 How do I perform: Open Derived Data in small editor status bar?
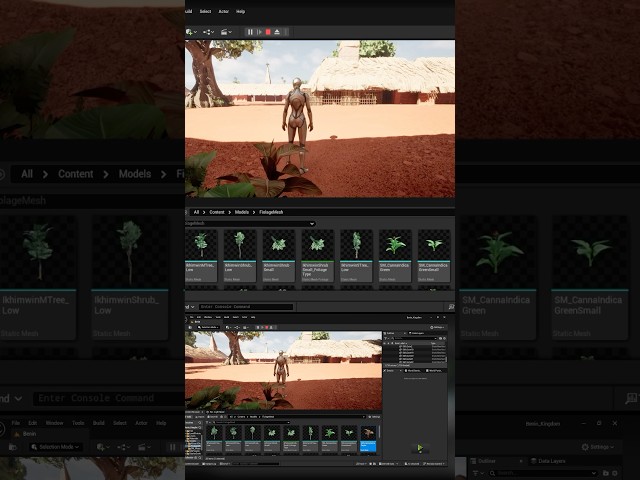pos(388,464)
